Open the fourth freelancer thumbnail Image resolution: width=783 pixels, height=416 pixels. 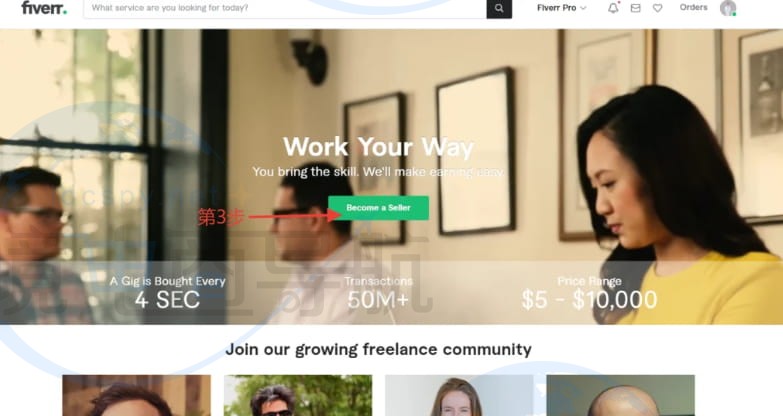pos(620,396)
